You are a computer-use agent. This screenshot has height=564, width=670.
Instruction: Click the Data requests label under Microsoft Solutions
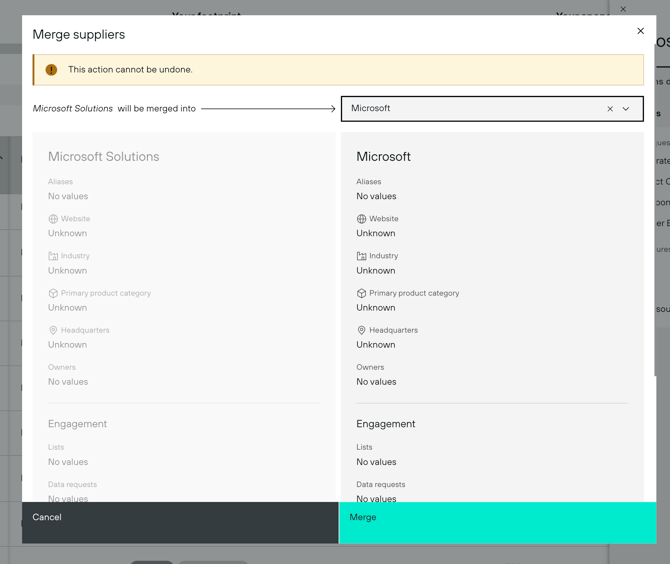point(72,484)
